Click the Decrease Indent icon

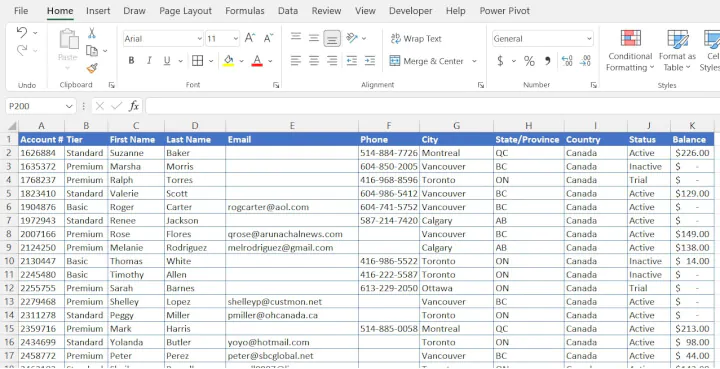352,61
